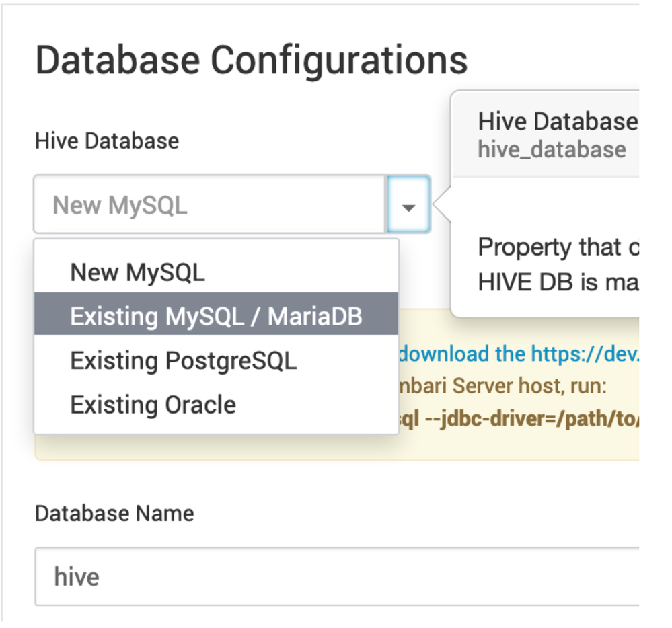Click the 'Hive Database' field label
The height and width of the screenshot is (628, 672).
click(x=107, y=141)
